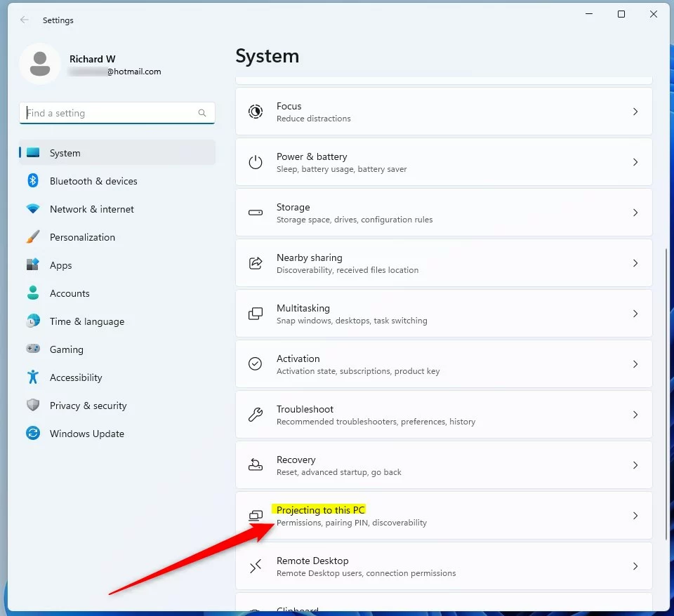The width and height of the screenshot is (674, 616).
Task: Click the Bluetooth & devices sidebar icon
Action: pyautogui.click(x=33, y=181)
